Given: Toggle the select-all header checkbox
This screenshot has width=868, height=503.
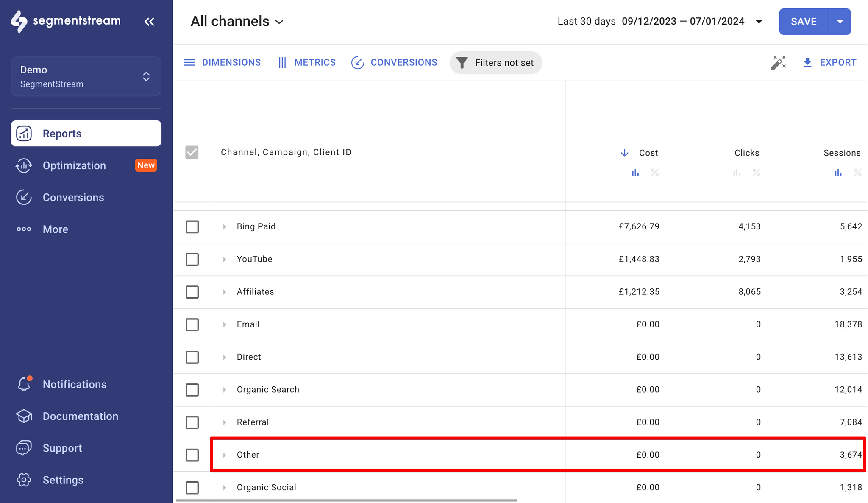Looking at the screenshot, I should pyautogui.click(x=192, y=152).
